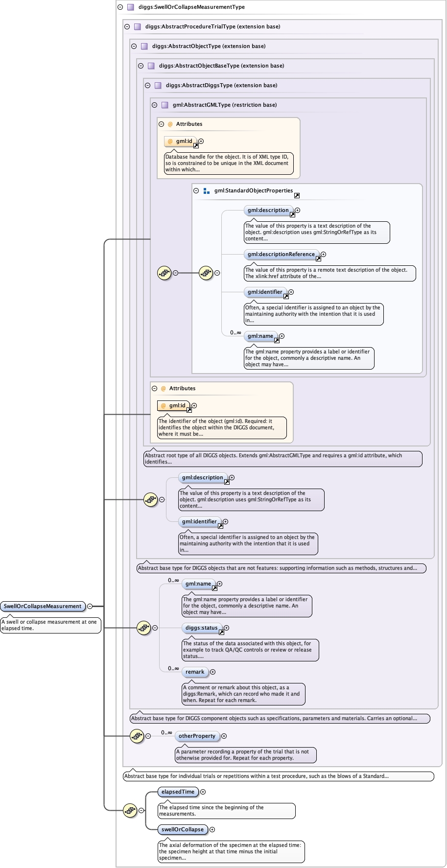Select the otherProperty element node
This screenshot has height=868, width=447.
pyautogui.click(x=197, y=736)
